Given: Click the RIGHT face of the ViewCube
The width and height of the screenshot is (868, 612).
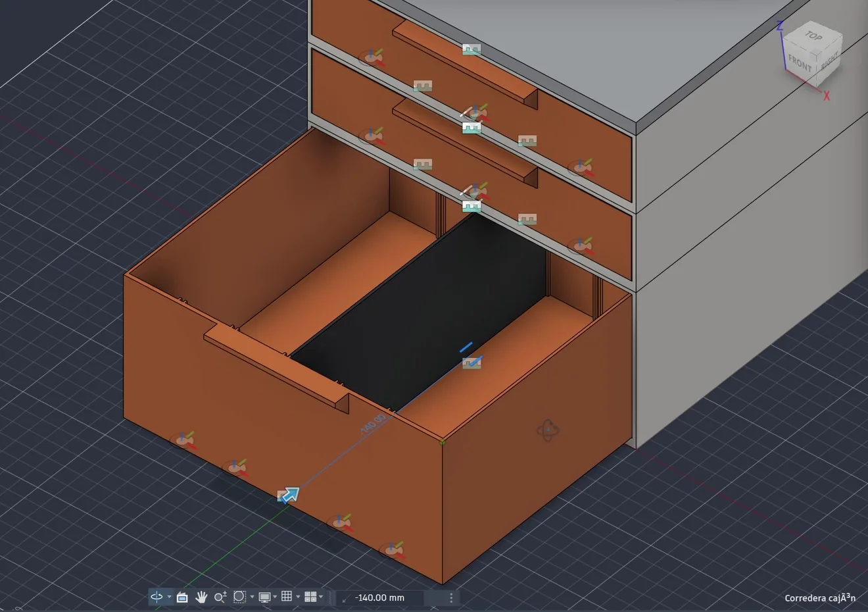Looking at the screenshot, I should (829, 61).
